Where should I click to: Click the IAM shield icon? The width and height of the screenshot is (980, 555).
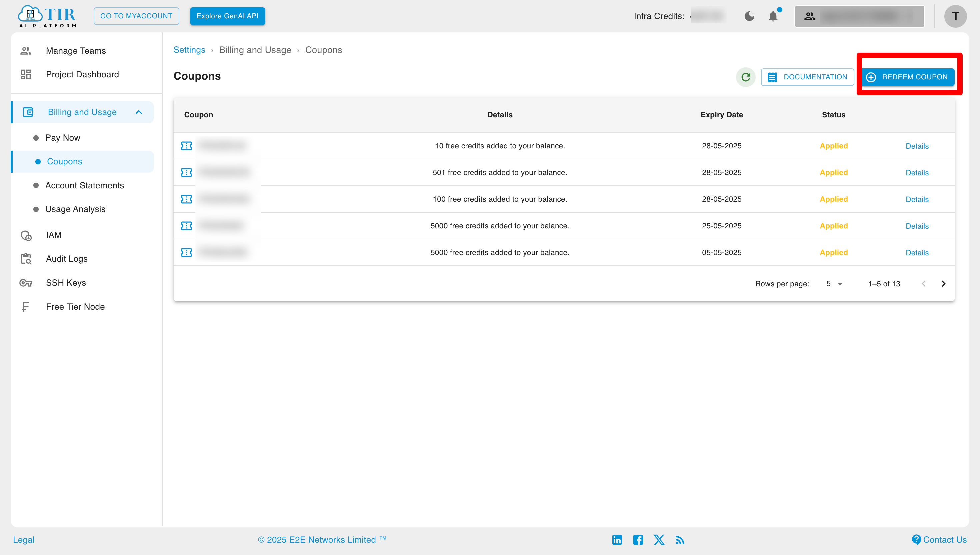click(x=26, y=235)
